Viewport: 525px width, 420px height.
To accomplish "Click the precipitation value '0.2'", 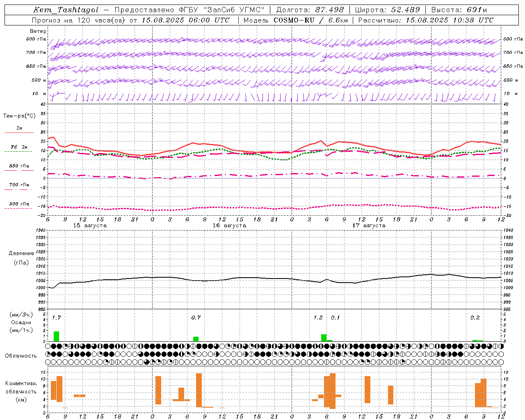I will [x=475, y=318].
